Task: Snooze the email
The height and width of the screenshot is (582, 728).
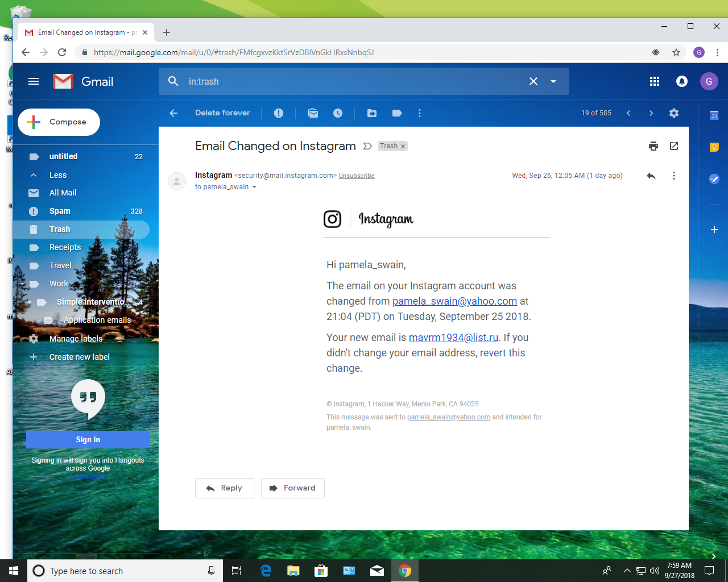Action: (x=338, y=113)
